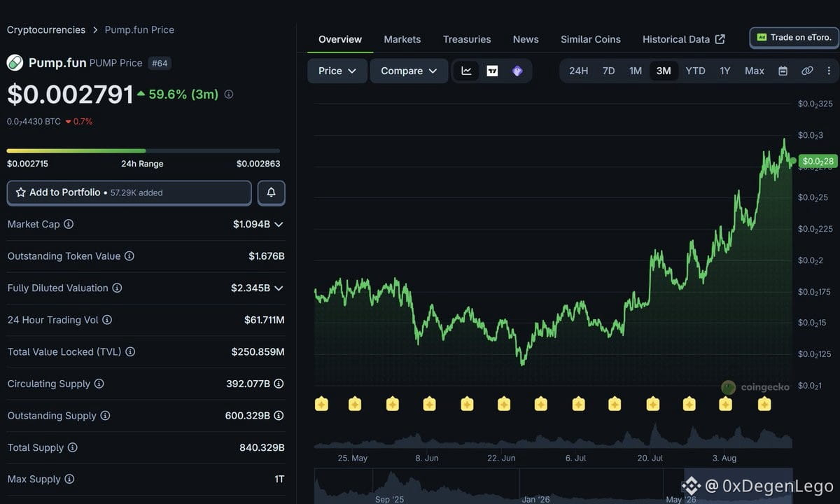The height and width of the screenshot is (504, 840).
Task: Click the info icon beside the 59.6% (3m) change
Action: [x=228, y=94]
